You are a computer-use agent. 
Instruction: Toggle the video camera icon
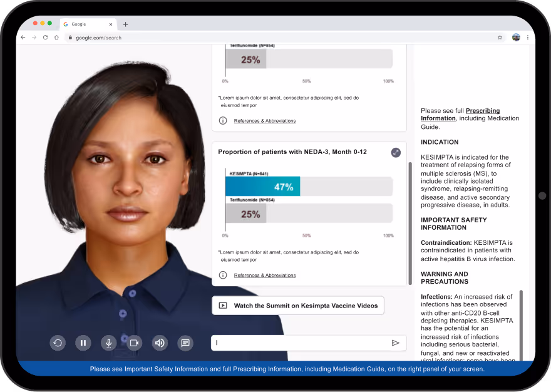pos(134,343)
